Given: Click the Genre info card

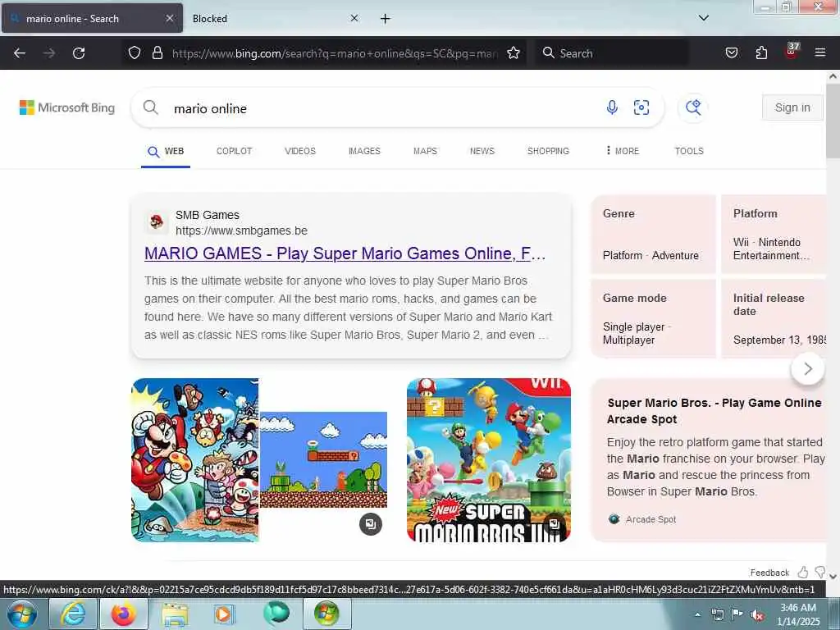Looking at the screenshot, I should 653,234.
